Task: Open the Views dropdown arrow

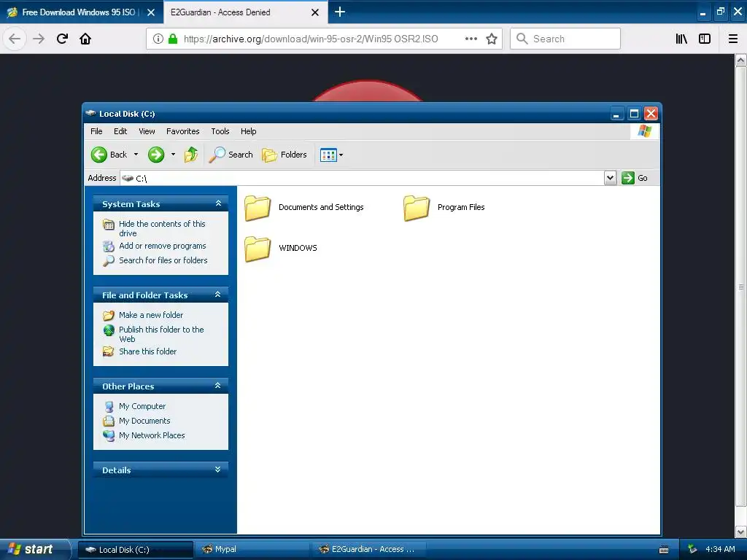Action: pyautogui.click(x=341, y=155)
